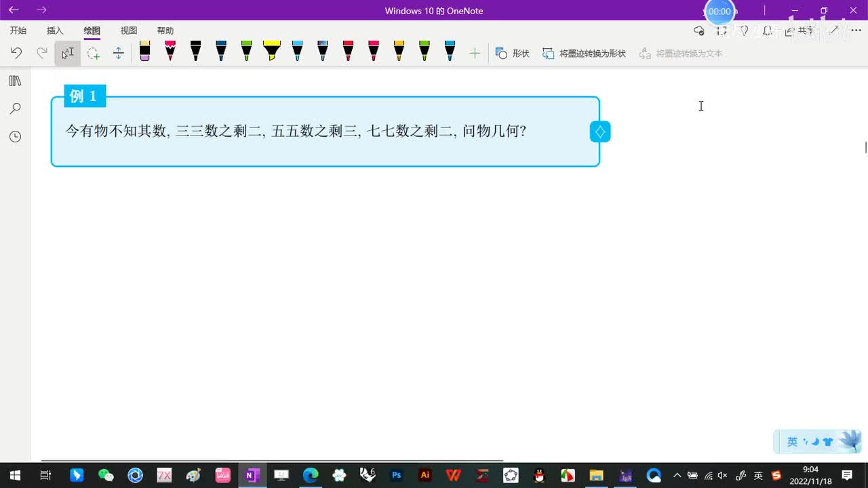Select the 绘图 ribbon tab

click(92, 30)
